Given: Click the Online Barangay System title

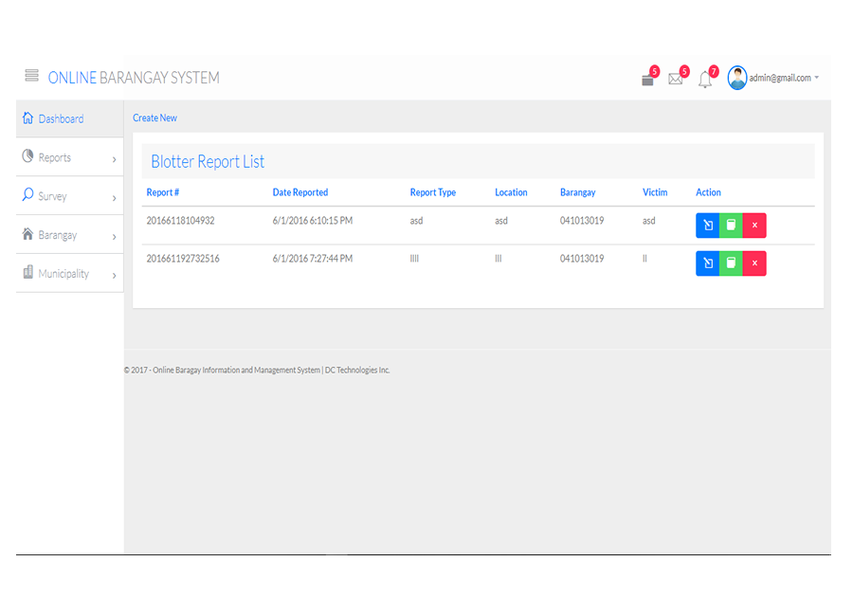Looking at the screenshot, I should [134, 78].
